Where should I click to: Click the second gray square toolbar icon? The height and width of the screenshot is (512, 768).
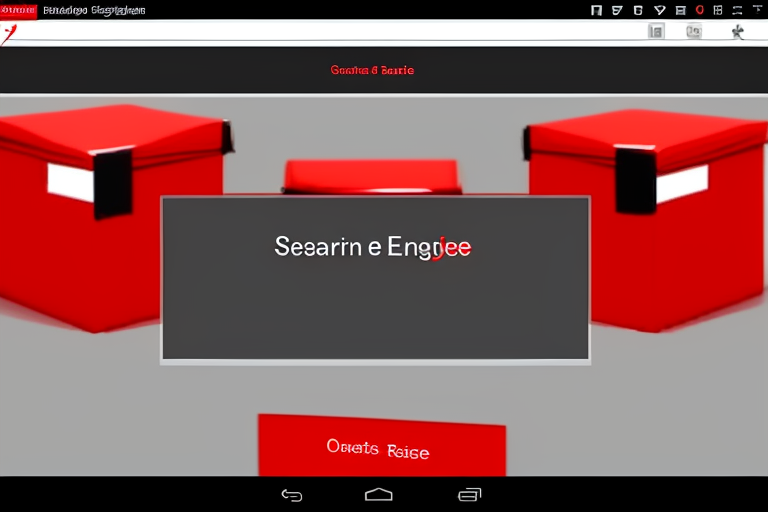tap(694, 32)
